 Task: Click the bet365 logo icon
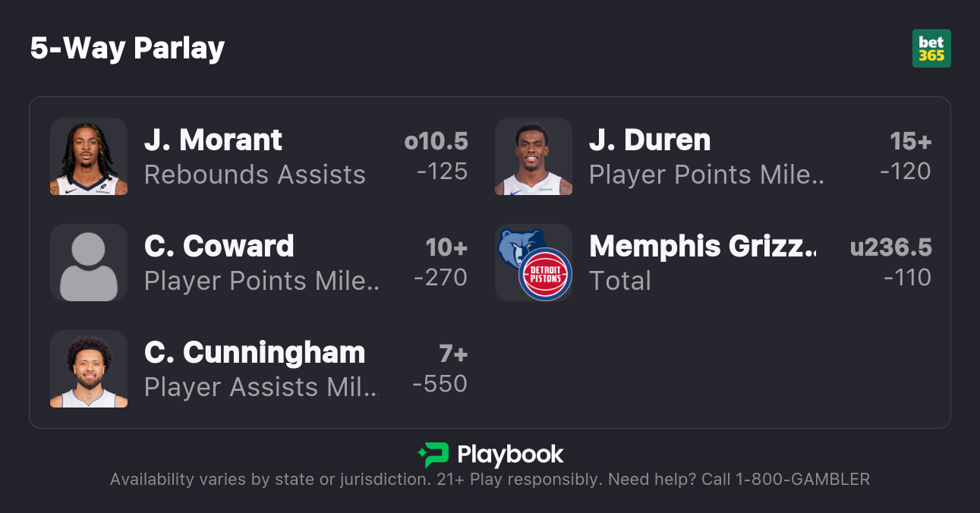(931, 49)
